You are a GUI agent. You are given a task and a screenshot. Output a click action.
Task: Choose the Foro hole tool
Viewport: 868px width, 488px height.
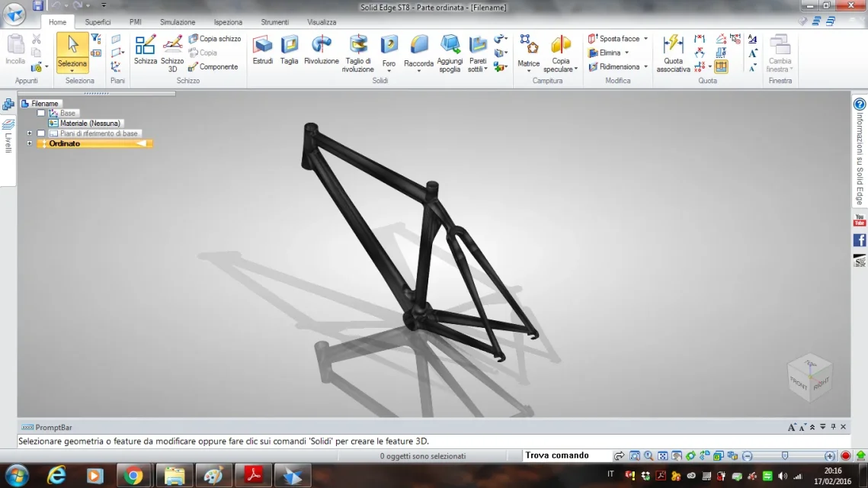pyautogui.click(x=389, y=52)
